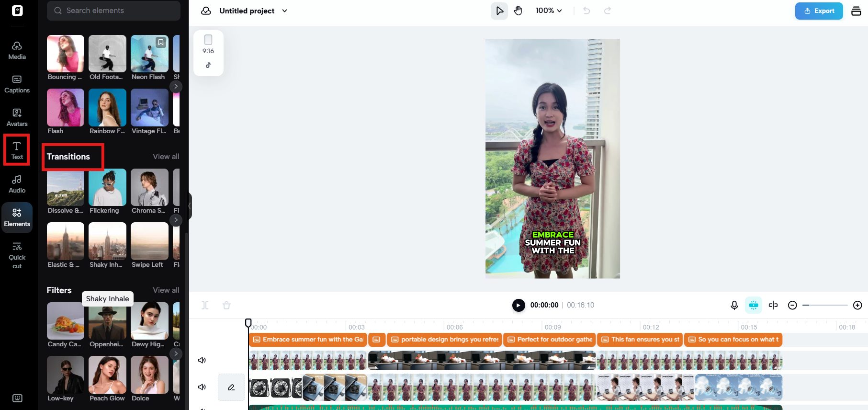Adjust the timeline zoom slider
868x410 pixels.
pyautogui.click(x=825, y=305)
